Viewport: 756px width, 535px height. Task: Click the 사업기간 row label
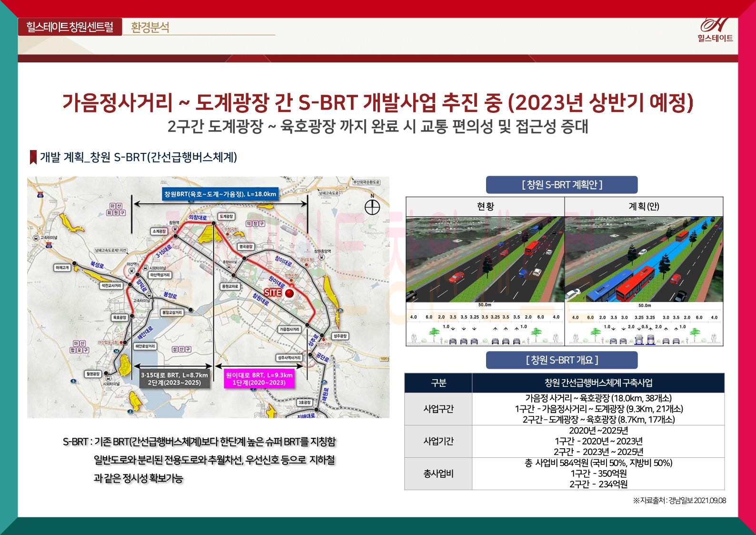(438, 441)
